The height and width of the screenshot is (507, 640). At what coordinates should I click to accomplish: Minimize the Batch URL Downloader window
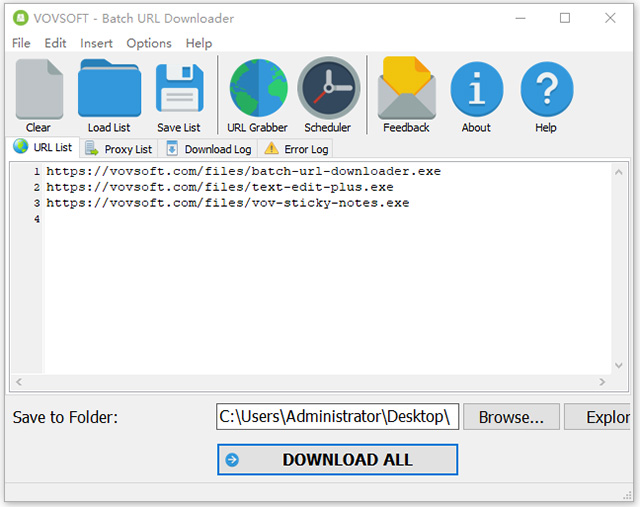point(520,18)
